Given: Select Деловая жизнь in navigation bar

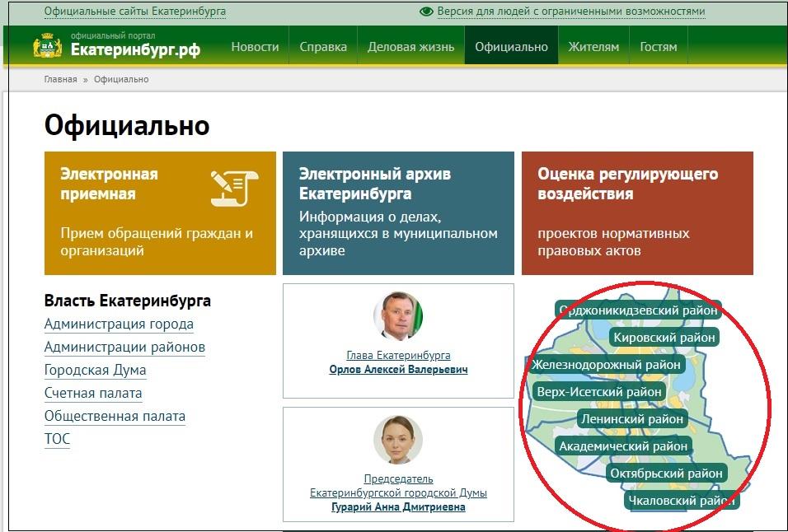Looking at the screenshot, I should (x=410, y=47).
